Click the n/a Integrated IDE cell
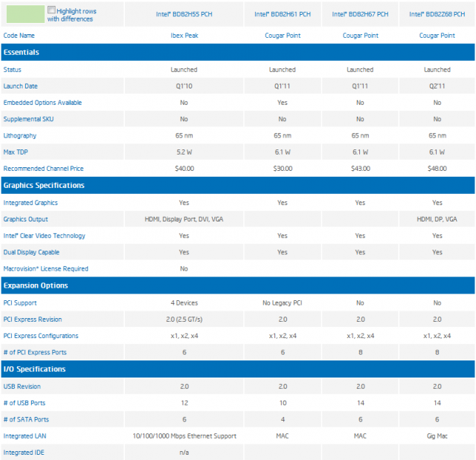 (184, 453)
